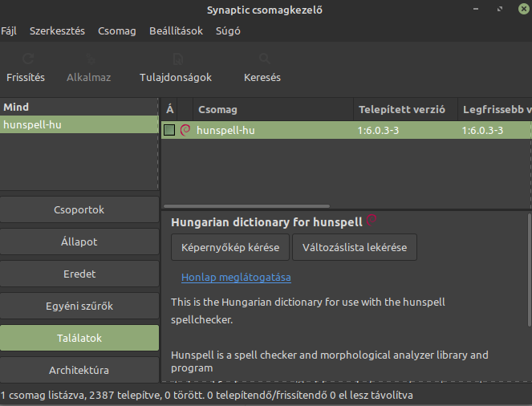This screenshot has height=406, width=532.
Task: Switch to the Eredet filter view
Action: pyautogui.click(x=79, y=274)
